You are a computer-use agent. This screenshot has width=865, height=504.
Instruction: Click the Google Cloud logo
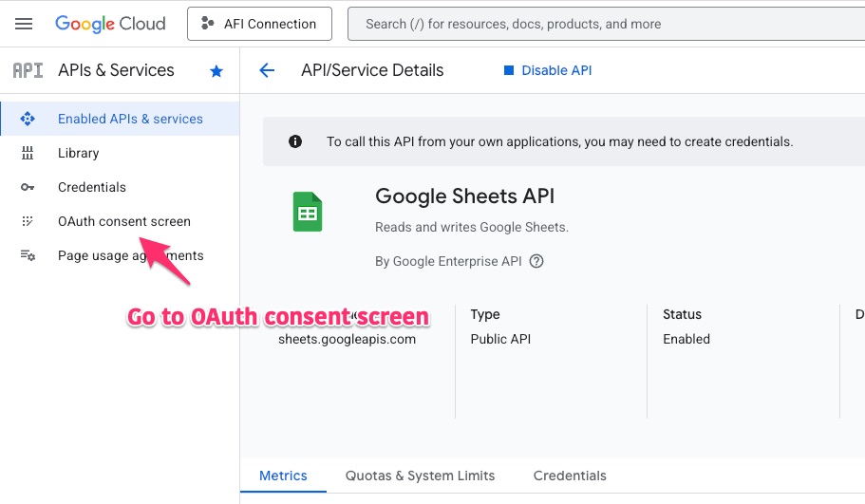pos(110,24)
